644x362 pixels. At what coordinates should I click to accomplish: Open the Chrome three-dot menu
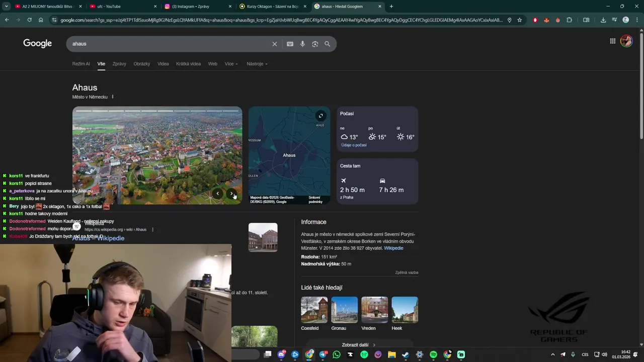click(x=636, y=20)
